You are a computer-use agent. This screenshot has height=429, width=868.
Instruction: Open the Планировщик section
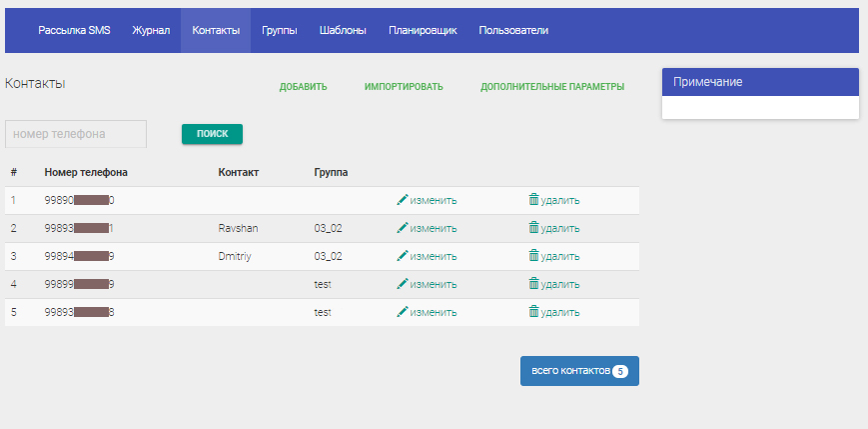coord(423,31)
